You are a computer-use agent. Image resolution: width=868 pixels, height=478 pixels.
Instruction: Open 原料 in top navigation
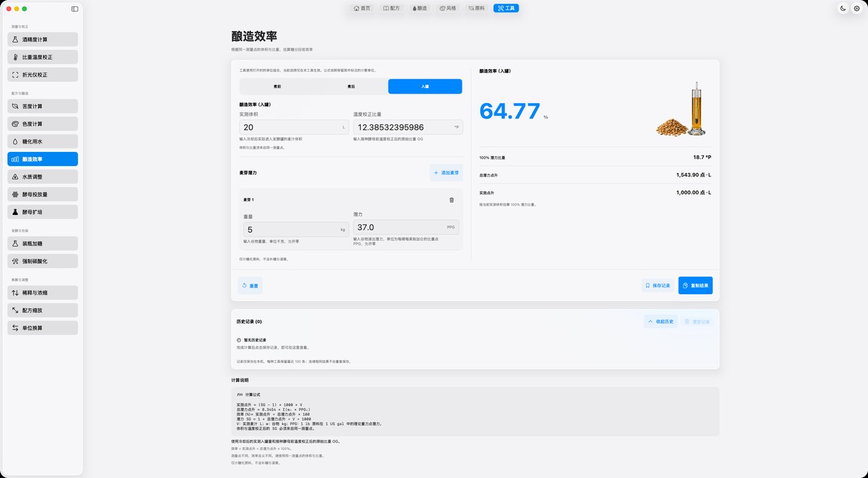click(477, 8)
